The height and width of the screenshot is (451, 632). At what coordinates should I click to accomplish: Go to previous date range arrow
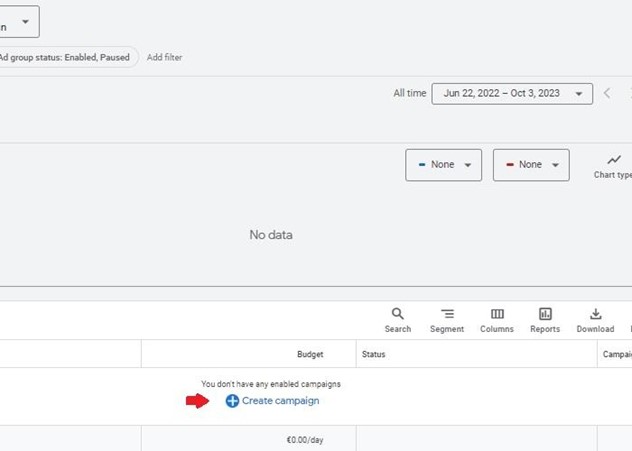point(607,93)
